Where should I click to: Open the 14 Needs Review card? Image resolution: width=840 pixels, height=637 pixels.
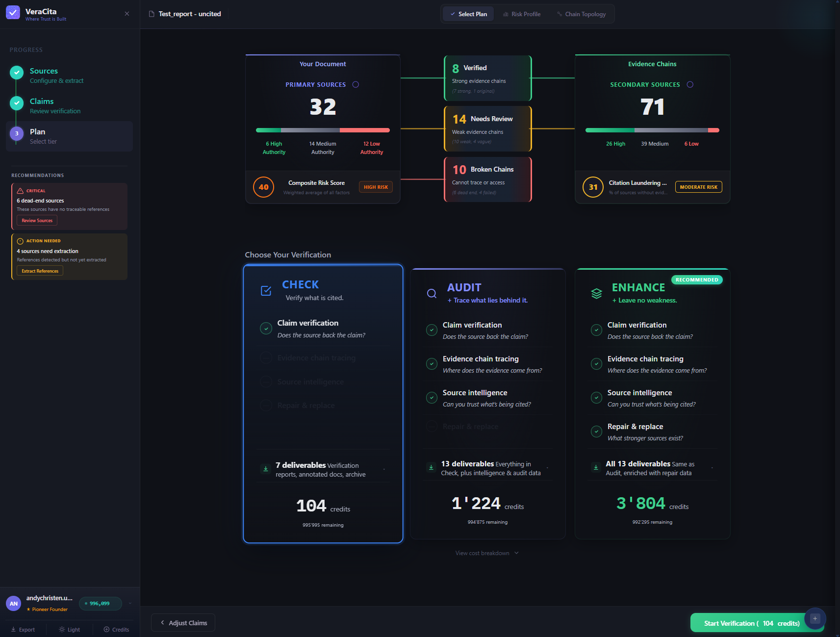click(x=488, y=128)
